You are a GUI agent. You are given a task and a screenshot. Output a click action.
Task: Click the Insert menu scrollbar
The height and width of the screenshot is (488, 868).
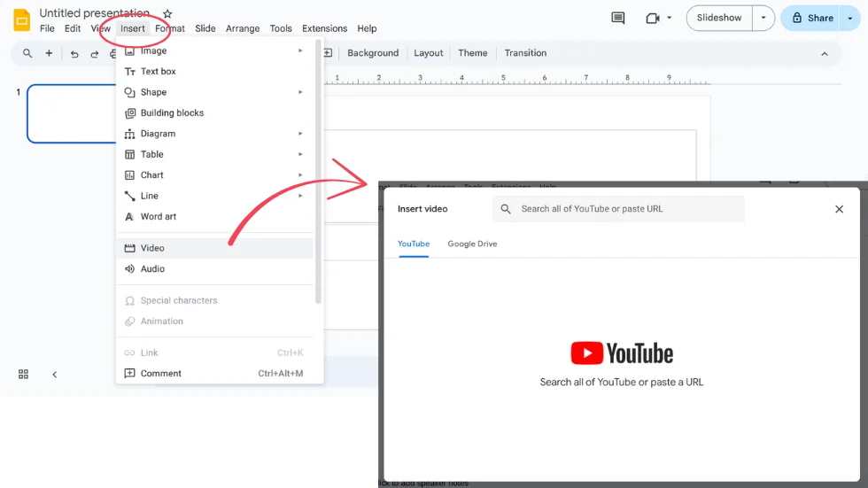[318, 172]
